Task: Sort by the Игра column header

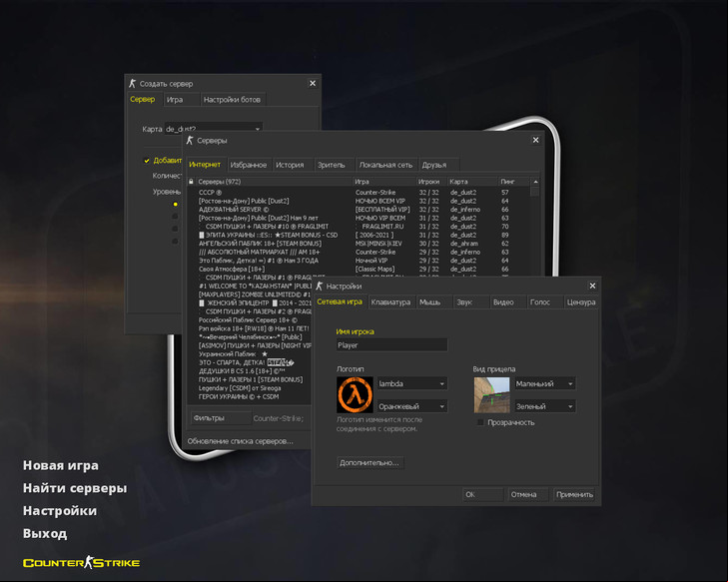Action: point(383,182)
